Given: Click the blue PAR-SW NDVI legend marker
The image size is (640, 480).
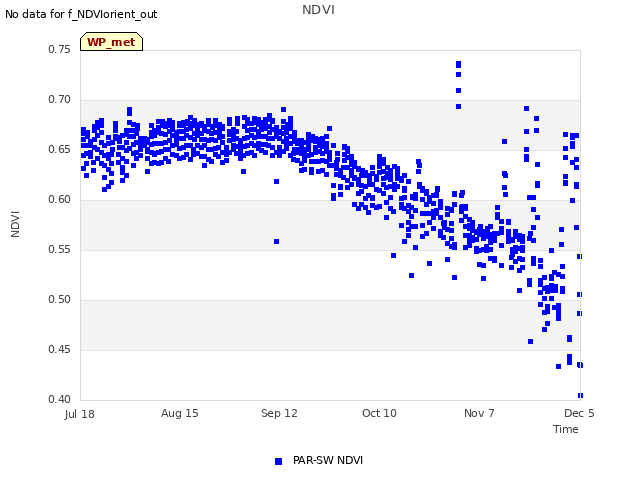Looking at the screenshot, I should pyautogui.click(x=278, y=461).
